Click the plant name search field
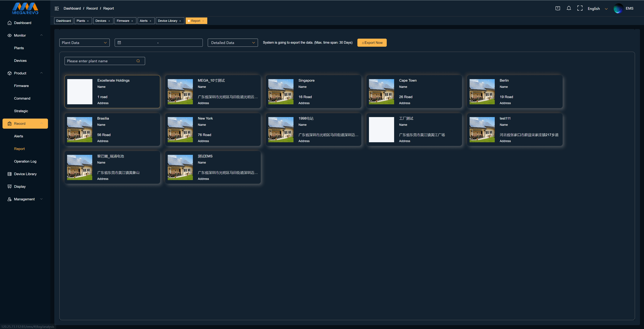The height and width of the screenshot is (329, 644). point(105,61)
